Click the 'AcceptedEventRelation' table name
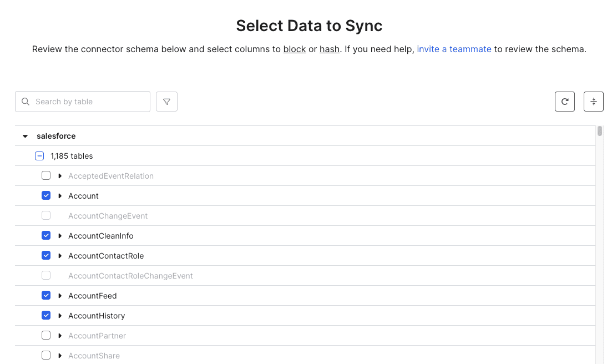 click(x=111, y=176)
